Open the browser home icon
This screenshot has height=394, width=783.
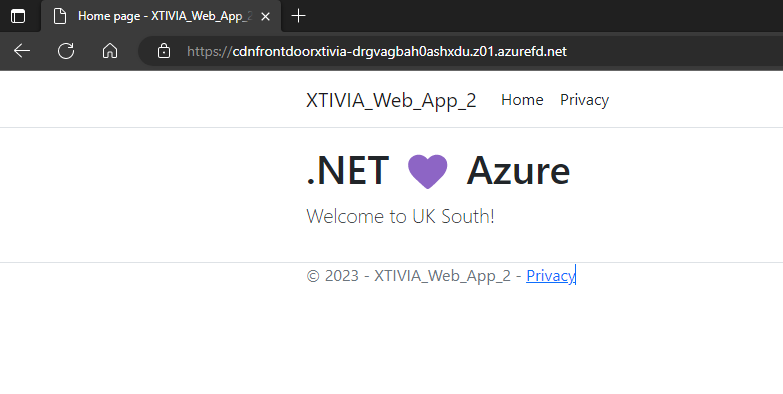[110, 51]
